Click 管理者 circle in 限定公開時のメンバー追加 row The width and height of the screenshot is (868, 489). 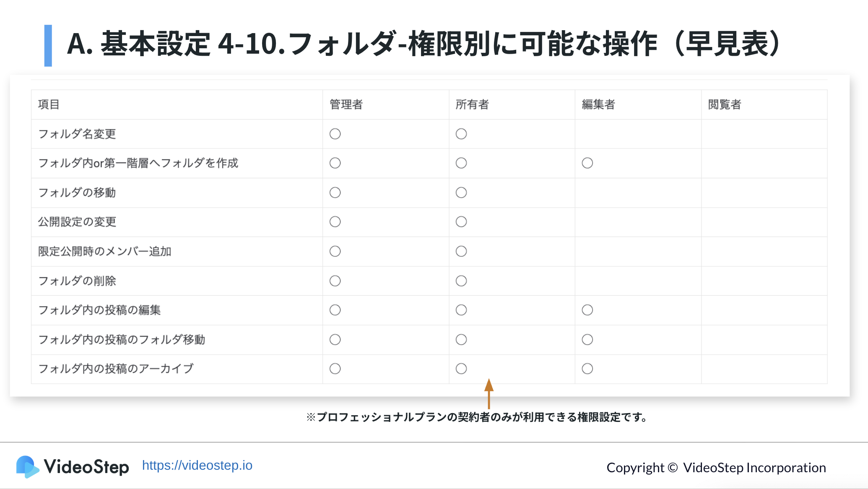pos(335,251)
